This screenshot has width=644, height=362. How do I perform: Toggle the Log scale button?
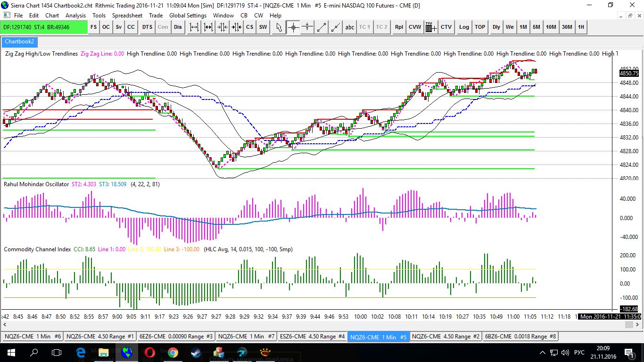[464, 27]
